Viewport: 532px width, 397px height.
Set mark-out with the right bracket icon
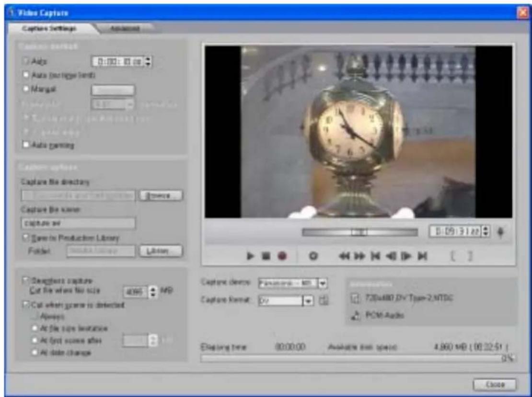[470, 256]
